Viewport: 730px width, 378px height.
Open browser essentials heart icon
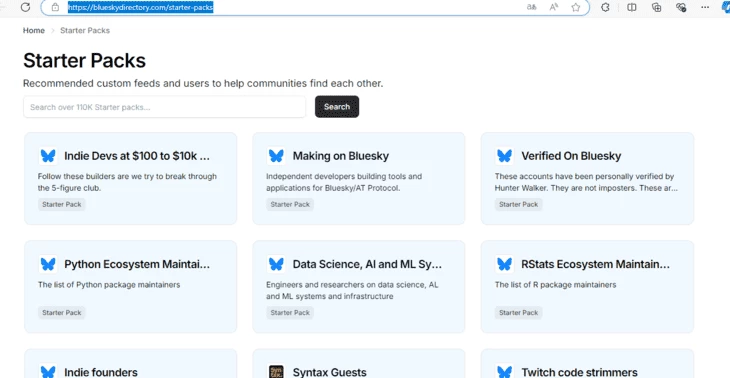681,7
